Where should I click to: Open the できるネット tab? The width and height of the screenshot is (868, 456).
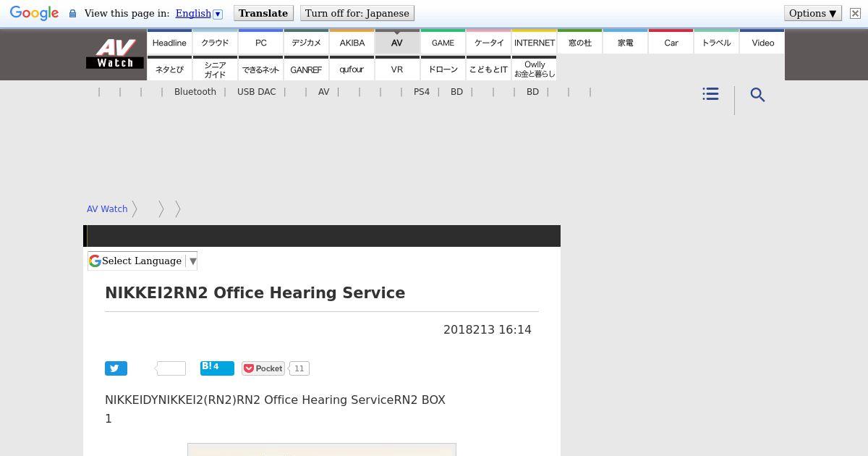[260, 69]
